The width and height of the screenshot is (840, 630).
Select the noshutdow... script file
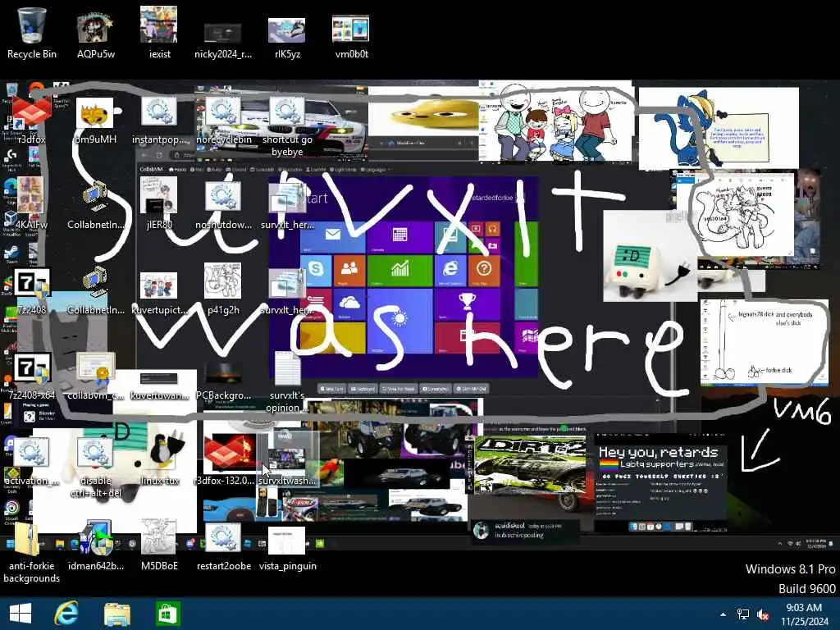223,203
